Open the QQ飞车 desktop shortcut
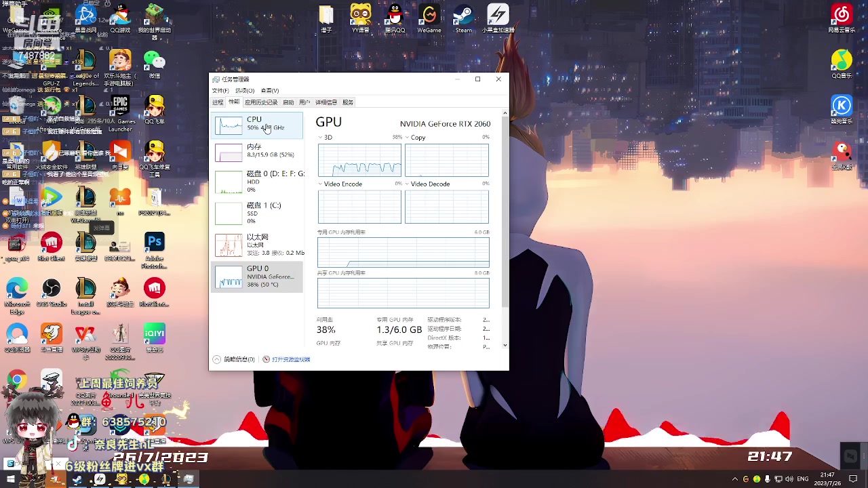The image size is (868, 488). click(x=155, y=109)
